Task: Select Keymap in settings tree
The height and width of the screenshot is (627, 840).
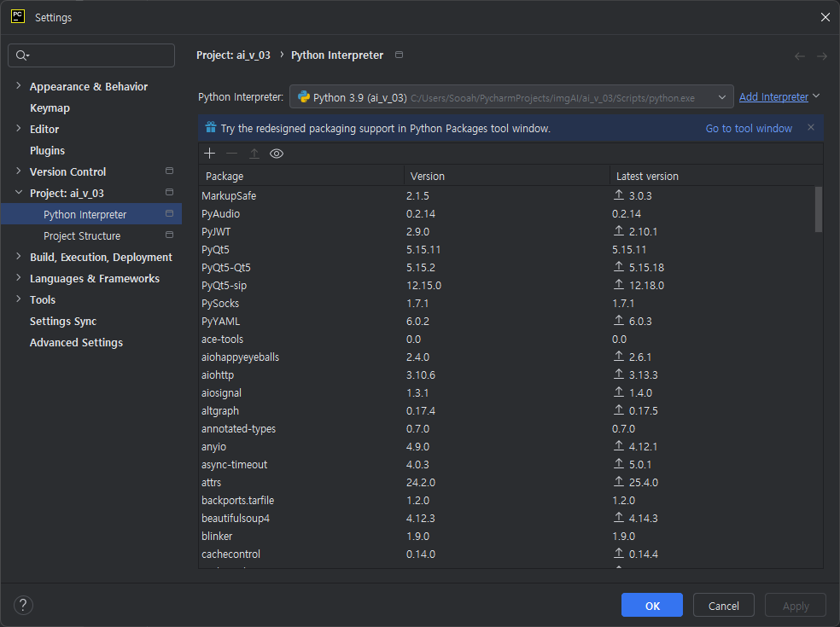Action: (x=50, y=108)
